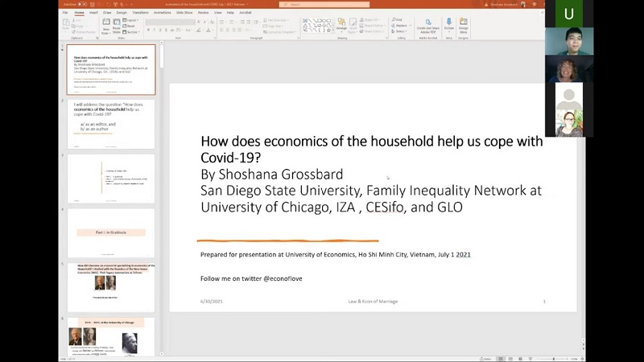
Task: Select the Part I In Gratitude slide thumbnail
Action: point(111,232)
